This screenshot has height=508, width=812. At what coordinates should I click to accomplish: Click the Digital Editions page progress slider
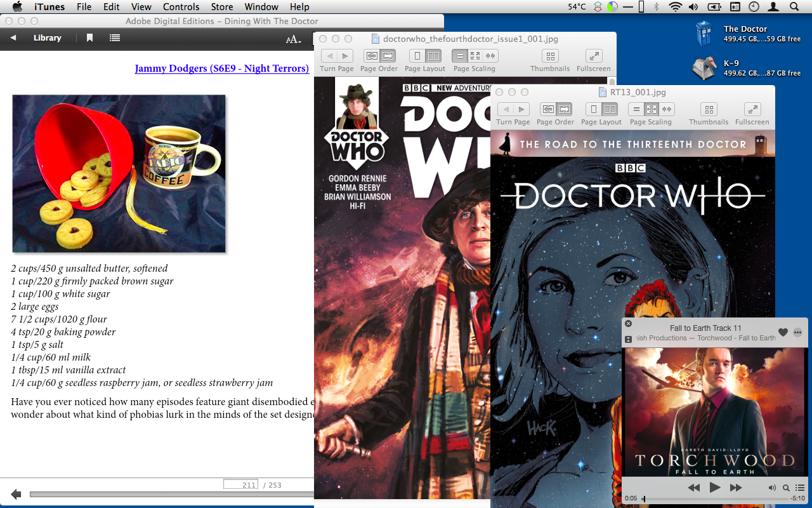[171, 494]
